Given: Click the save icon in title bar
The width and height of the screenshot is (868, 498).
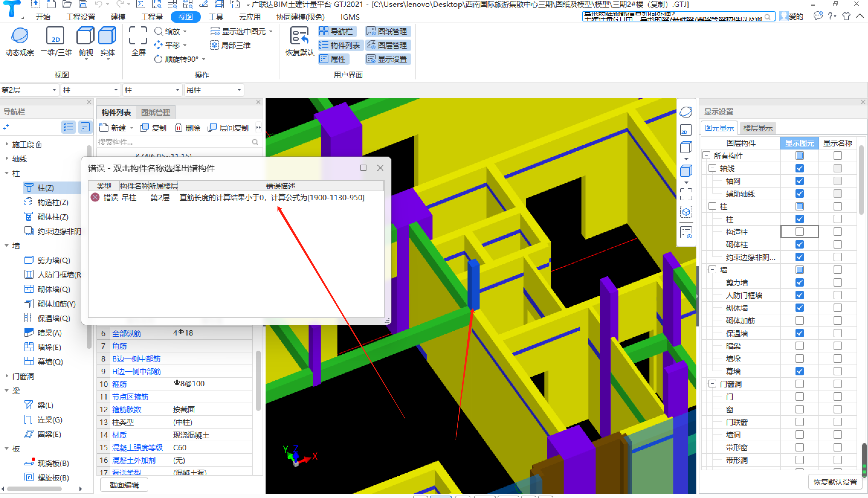Looking at the screenshot, I should [x=83, y=4].
